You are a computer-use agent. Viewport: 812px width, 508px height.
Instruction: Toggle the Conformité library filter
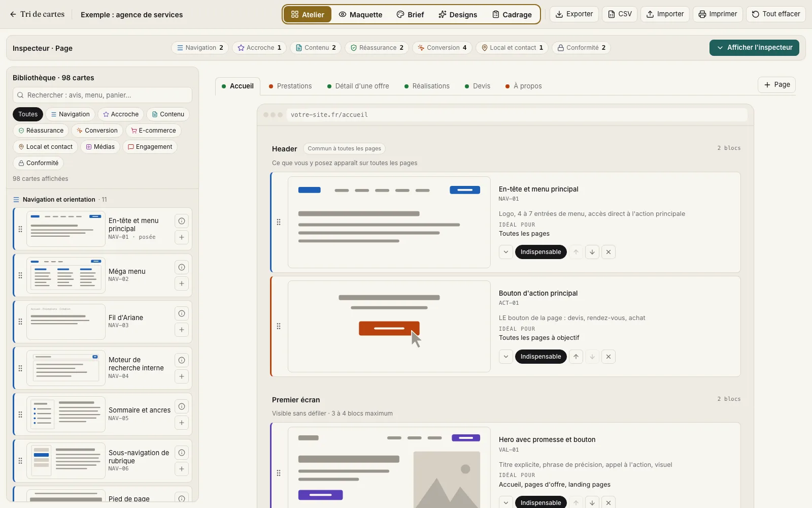[x=38, y=163]
